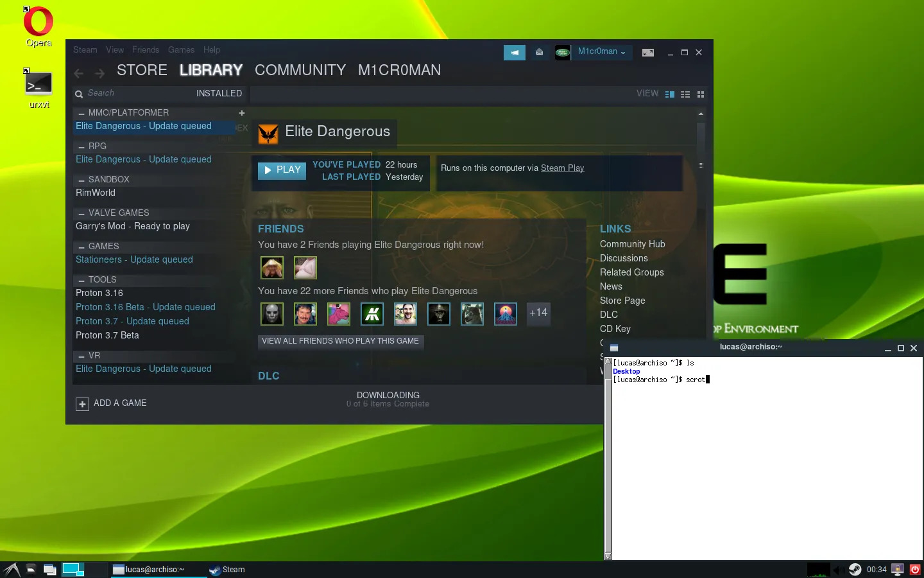
Task: Play Elite Dangerous
Action: 282,170
